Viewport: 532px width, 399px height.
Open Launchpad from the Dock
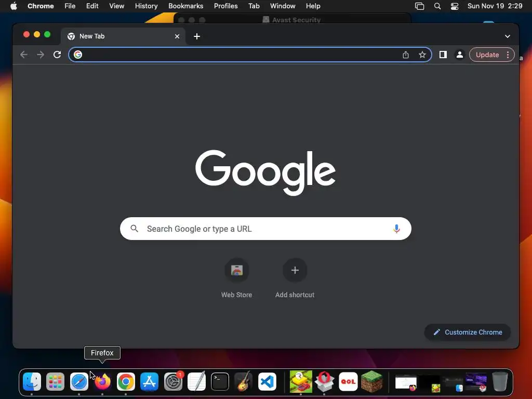(x=55, y=381)
